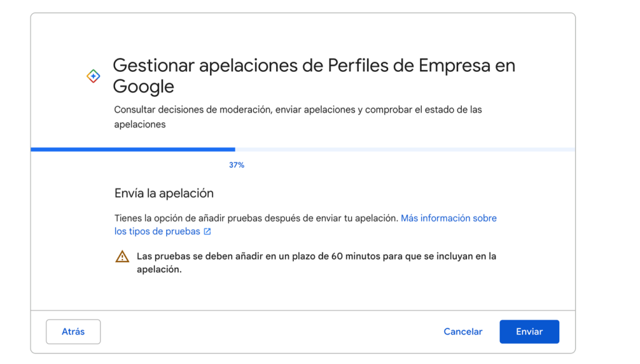Click the blue filled portion of progress bar
The image size is (640, 364).
tap(132, 150)
